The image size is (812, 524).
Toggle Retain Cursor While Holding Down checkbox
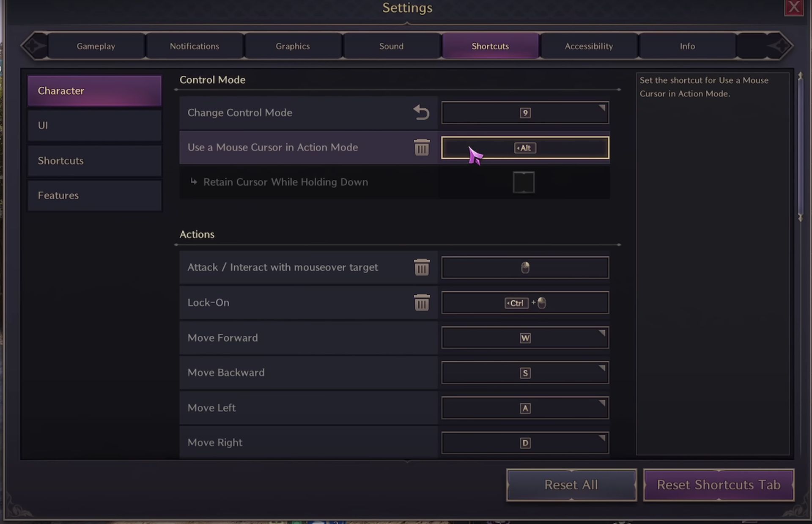(523, 182)
